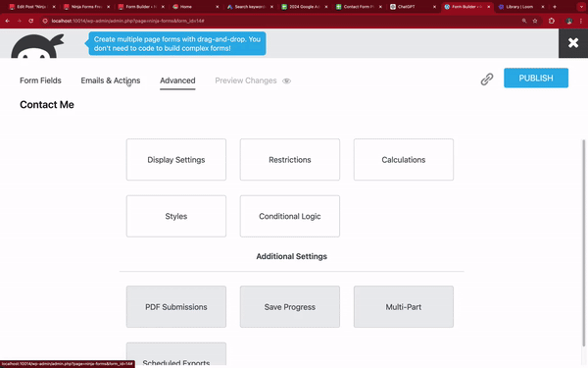Close the blue promo banner with X

pyautogui.click(x=573, y=43)
